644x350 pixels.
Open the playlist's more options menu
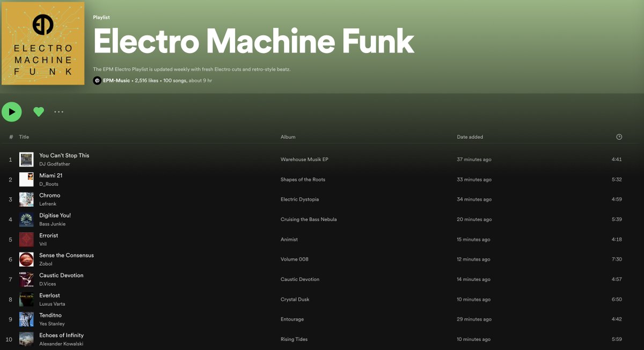[58, 111]
